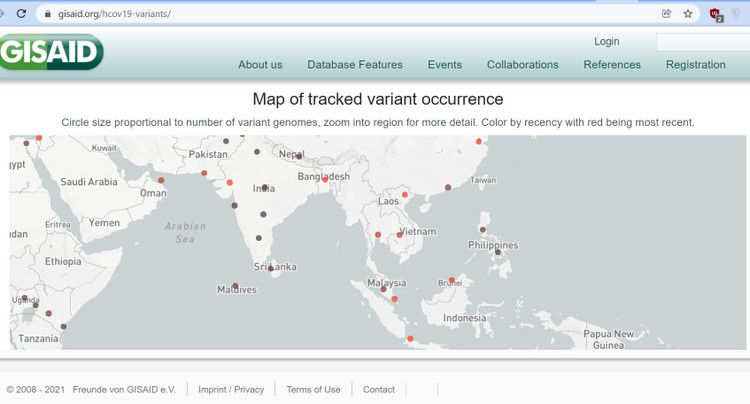This screenshot has height=404, width=750.
Task: Bookmark this page with star icon
Action: [688, 14]
